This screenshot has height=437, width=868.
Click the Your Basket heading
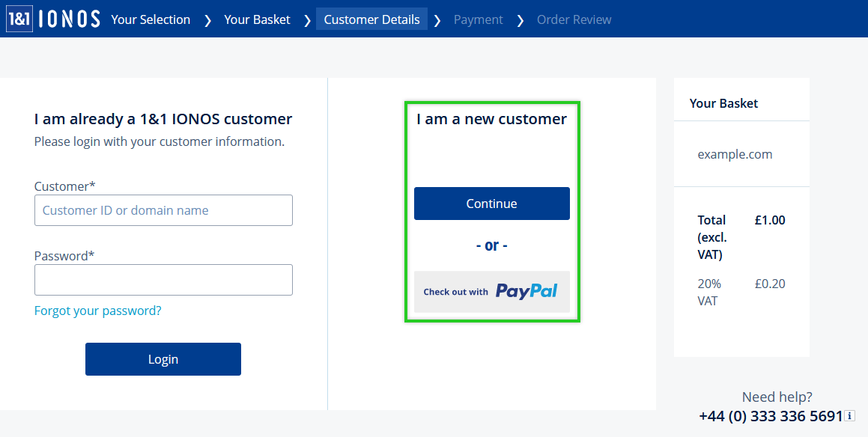723,103
